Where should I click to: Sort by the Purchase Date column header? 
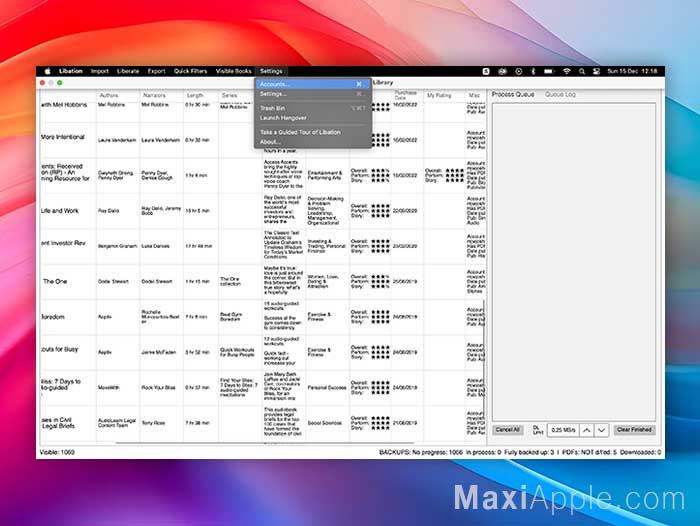point(406,95)
